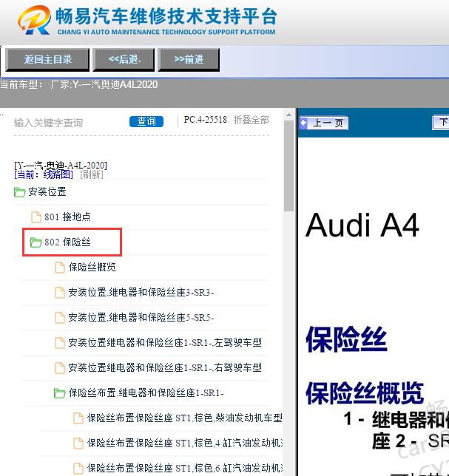This screenshot has height=476, width=449.
Task: Open 安装位置,继电器和保险丝座5-SR5- entry
Action: coord(141,318)
